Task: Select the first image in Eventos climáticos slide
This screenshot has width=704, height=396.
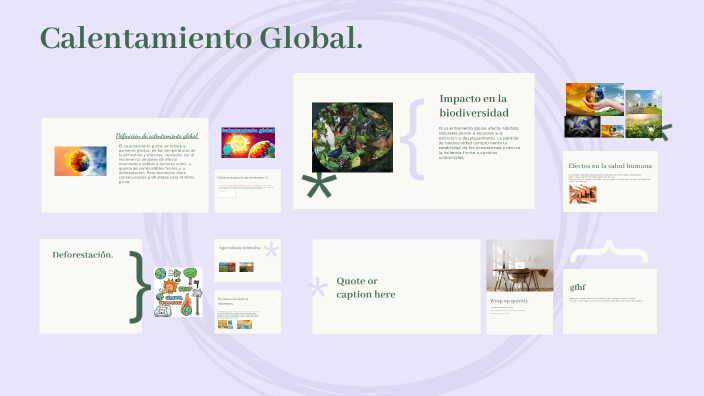Action: point(225,324)
